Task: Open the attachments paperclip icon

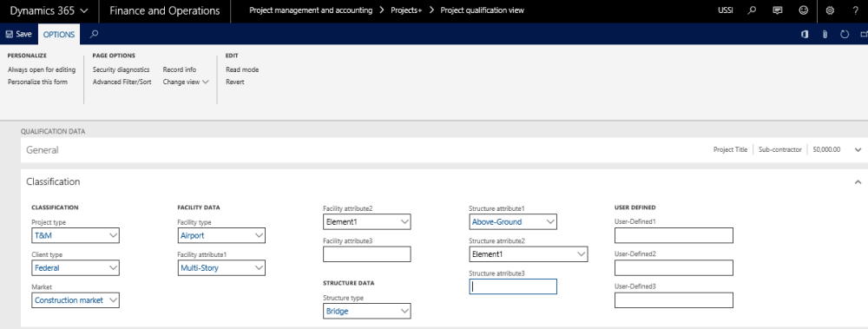Action: coord(825,35)
